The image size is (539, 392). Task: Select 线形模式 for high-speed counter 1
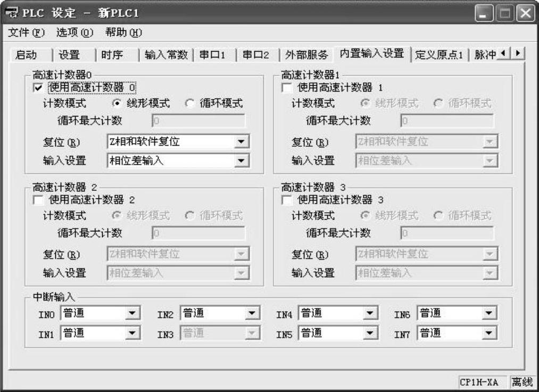point(365,103)
